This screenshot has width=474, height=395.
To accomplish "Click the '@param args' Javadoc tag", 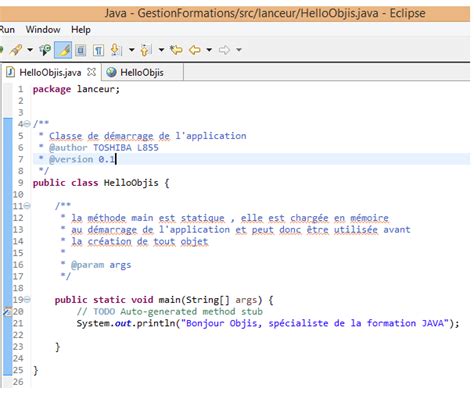I will point(101,265).
